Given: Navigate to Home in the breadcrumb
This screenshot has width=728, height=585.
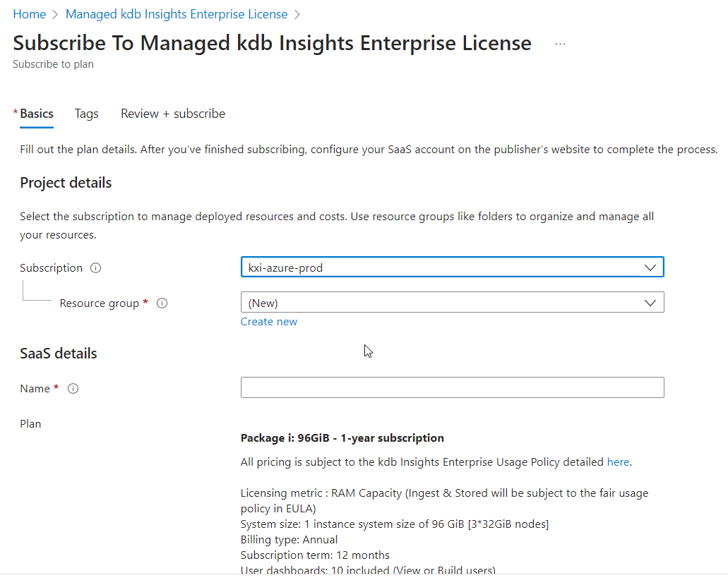Looking at the screenshot, I should tap(29, 14).
